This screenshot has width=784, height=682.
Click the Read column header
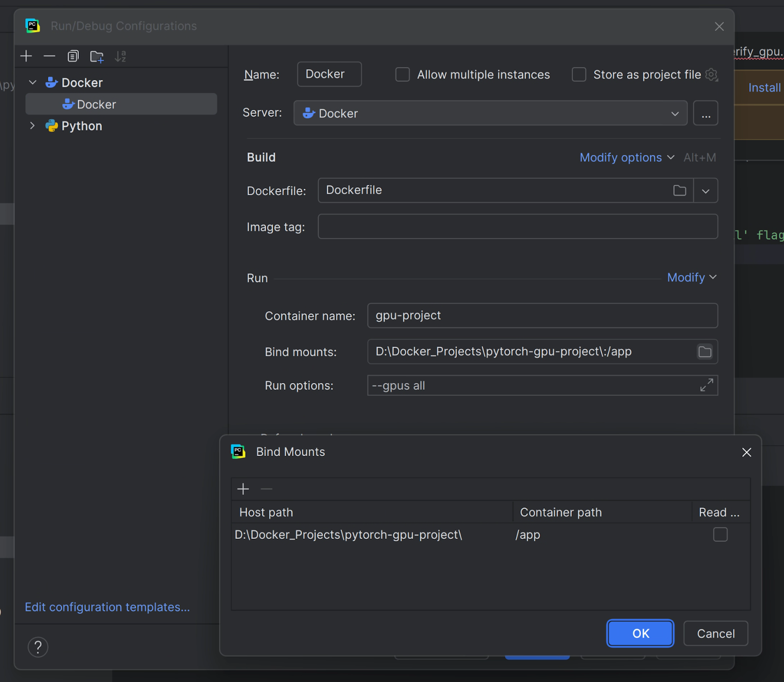click(720, 512)
